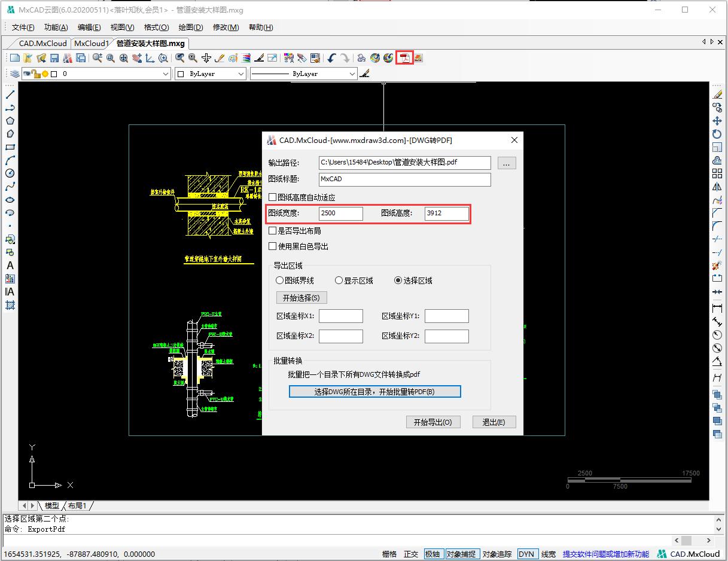
Task: Click the Undo icon
Action: [331, 57]
